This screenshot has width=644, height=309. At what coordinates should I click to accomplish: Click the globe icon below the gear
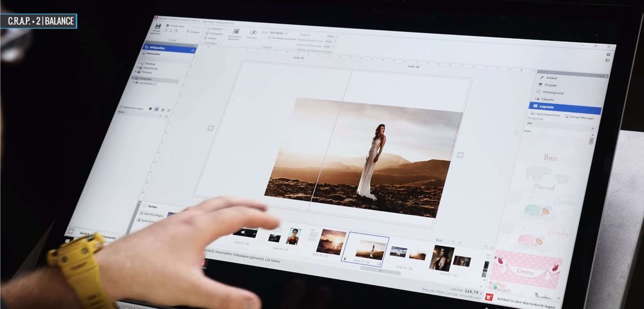point(607,60)
